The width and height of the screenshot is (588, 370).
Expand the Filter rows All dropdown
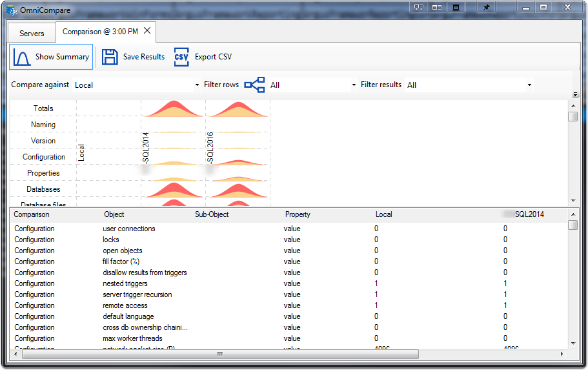(313, 85)
